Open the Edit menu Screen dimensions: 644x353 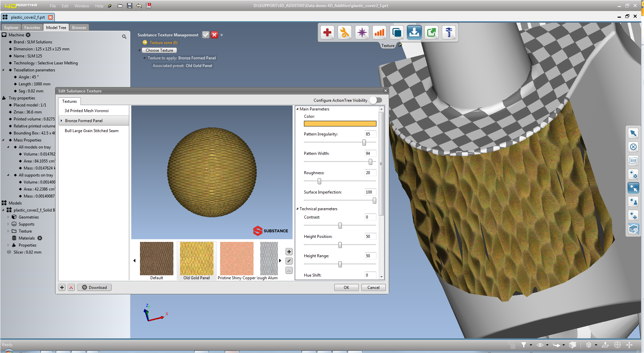[65, 6]
